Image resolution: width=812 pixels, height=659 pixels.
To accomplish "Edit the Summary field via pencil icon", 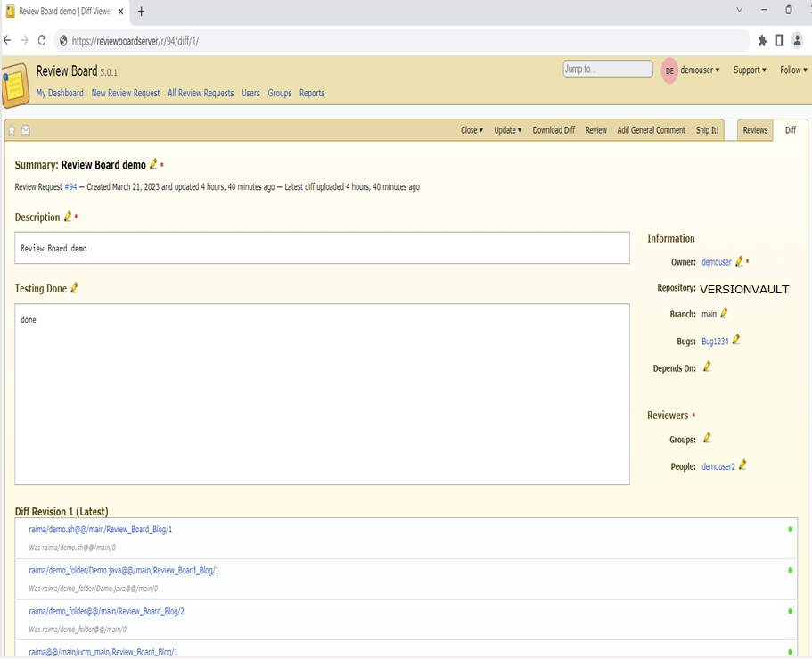I will click(153, 164).
